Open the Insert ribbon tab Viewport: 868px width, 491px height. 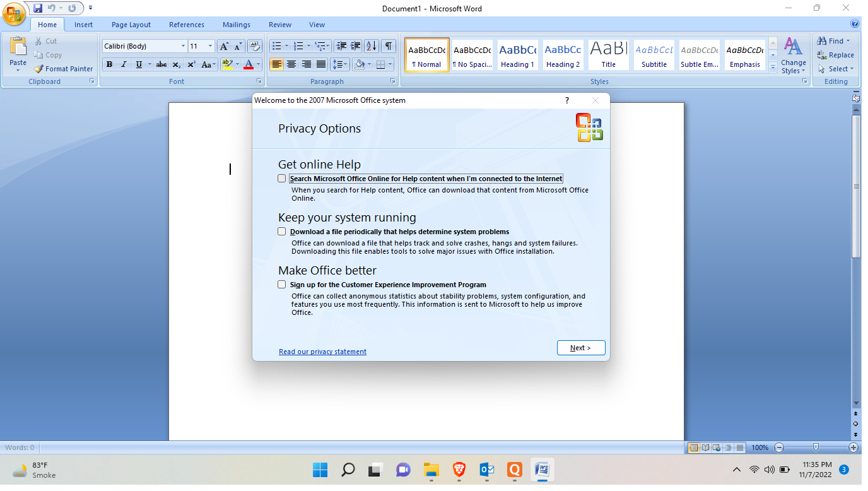[83, 25]
